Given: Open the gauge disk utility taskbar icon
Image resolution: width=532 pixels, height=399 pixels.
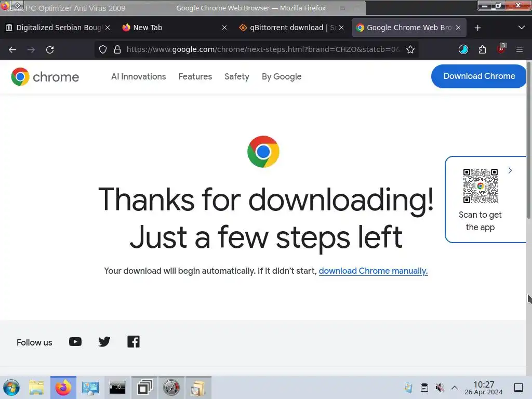Looking at the screenshot, I should tap(171, 388).
